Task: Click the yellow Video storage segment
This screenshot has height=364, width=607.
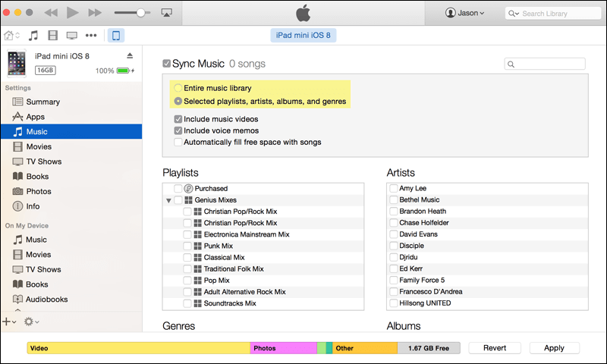Action: [x=139, y=348]
